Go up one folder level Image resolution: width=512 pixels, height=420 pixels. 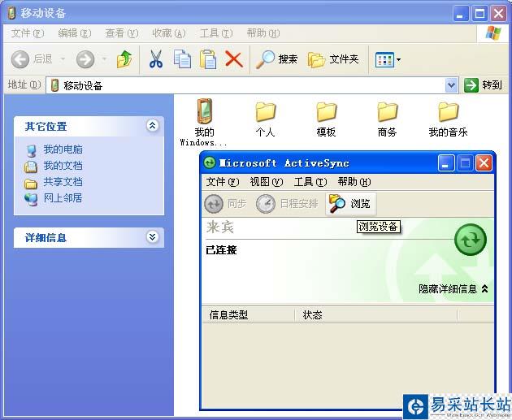coord(124,59)
